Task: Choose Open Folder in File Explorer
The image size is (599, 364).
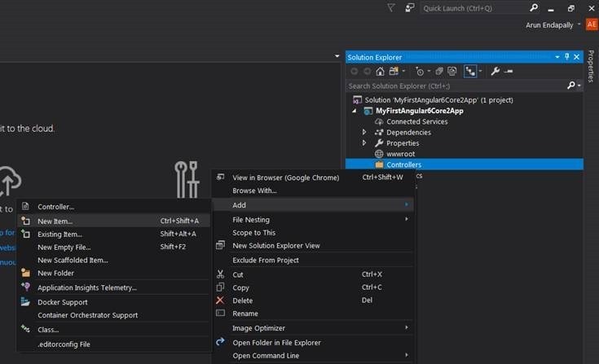Action: 276,343
